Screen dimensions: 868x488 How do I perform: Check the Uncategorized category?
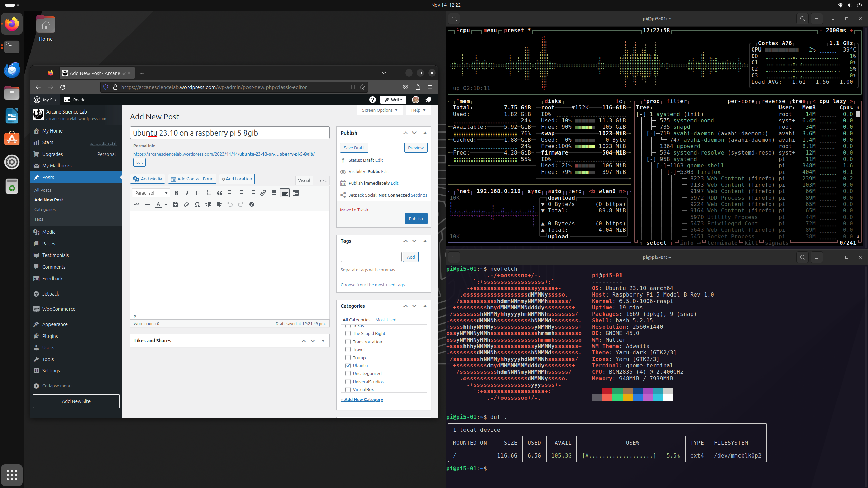[348, 373]
